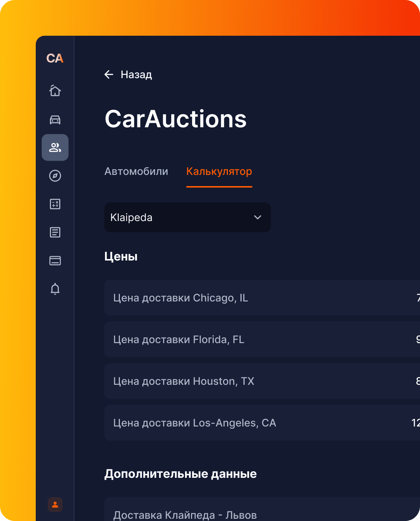Open the calculator icon in sidebar

pos(55,204)
